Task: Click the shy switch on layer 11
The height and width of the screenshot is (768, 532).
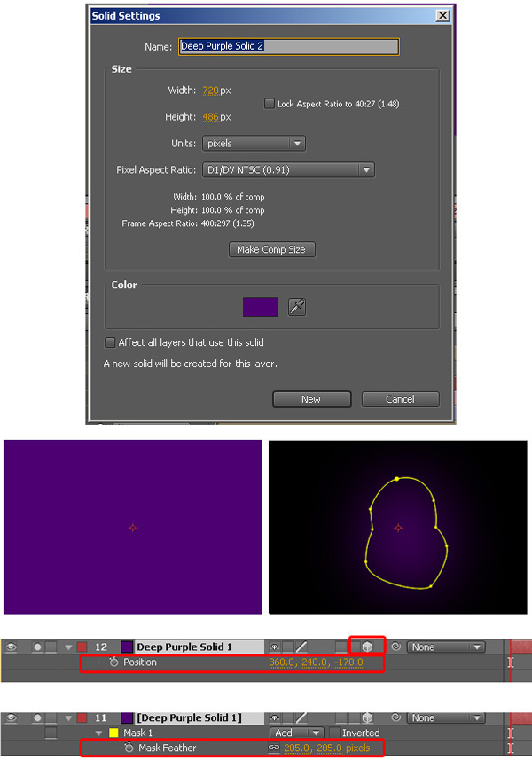Action: point(275,717)
